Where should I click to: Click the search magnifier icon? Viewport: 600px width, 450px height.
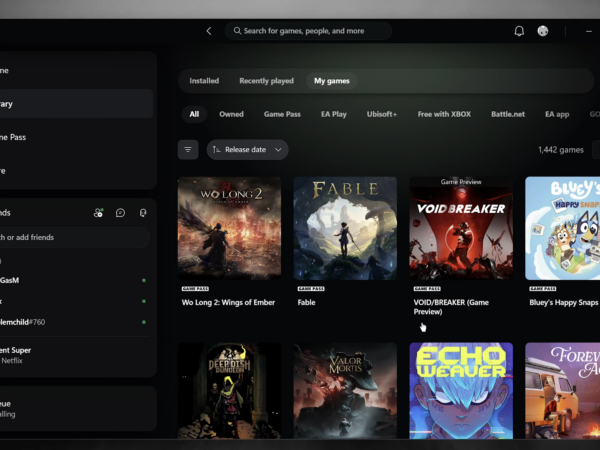(237, 31)
